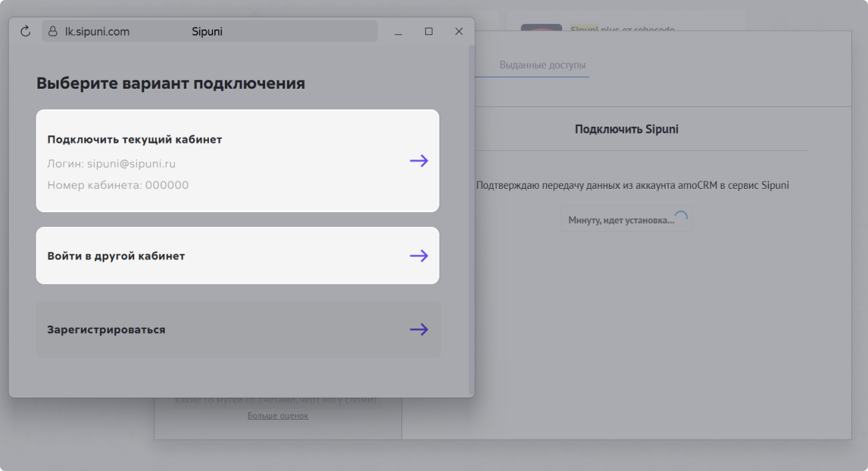Open the Выданные доступы tab in the background page
This screenshot has height=471, width=868.
coord(543,65)
